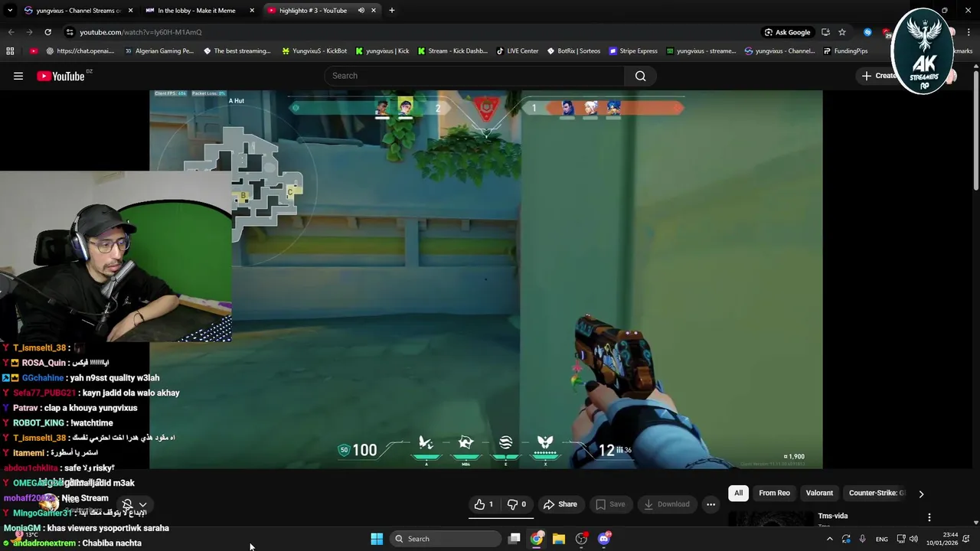Open Chrome from the taskbar
This screenshot has height=551, width=980.
point(537,539)
